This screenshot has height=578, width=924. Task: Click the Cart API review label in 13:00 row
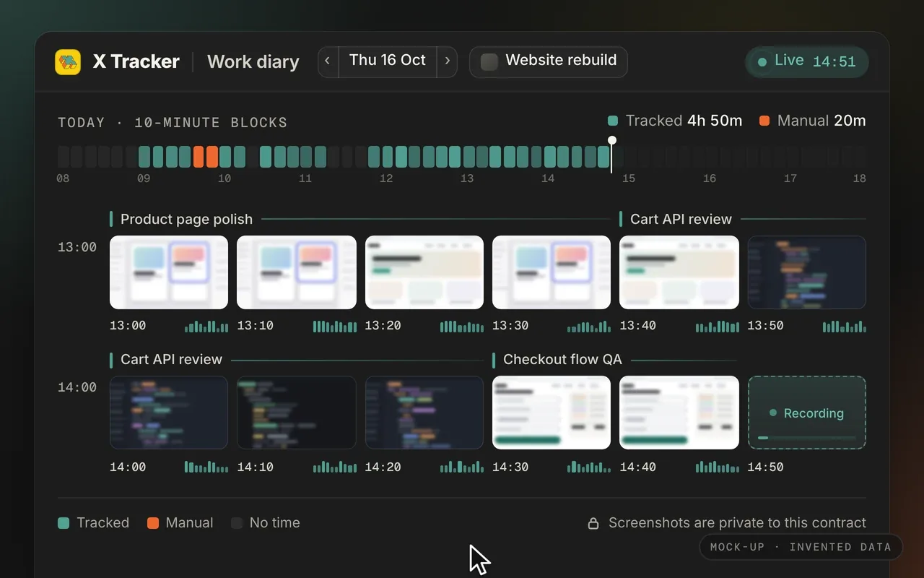pos(681,219)
